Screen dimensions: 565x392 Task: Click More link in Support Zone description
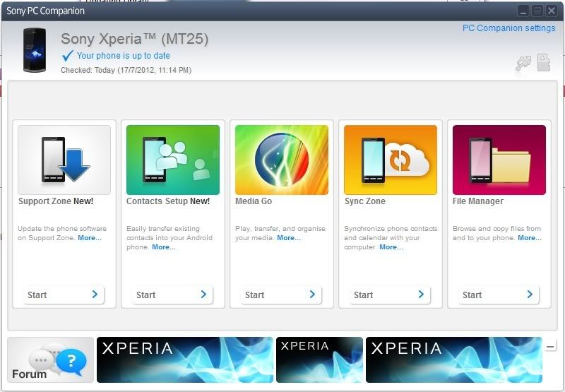click(x=90, y=238)
